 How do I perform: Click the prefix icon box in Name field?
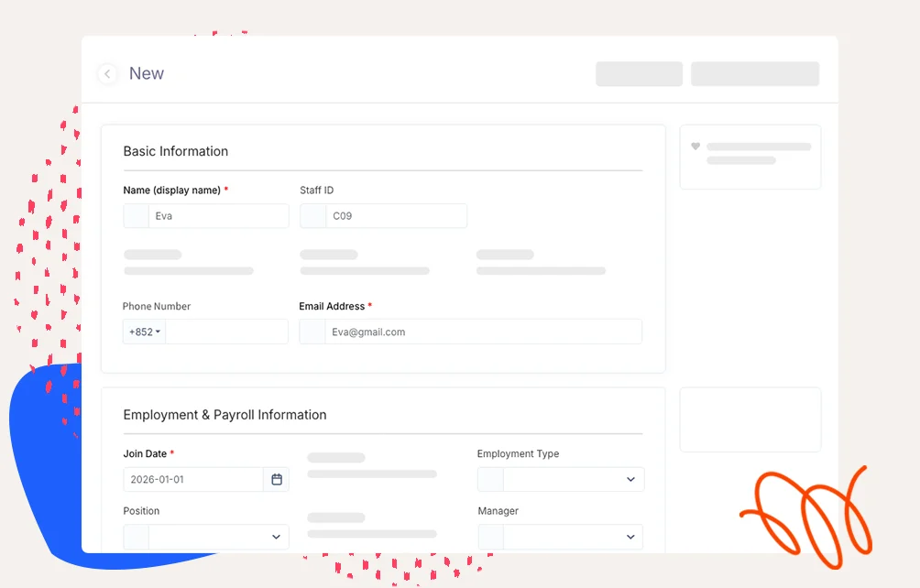pos(136,216)
